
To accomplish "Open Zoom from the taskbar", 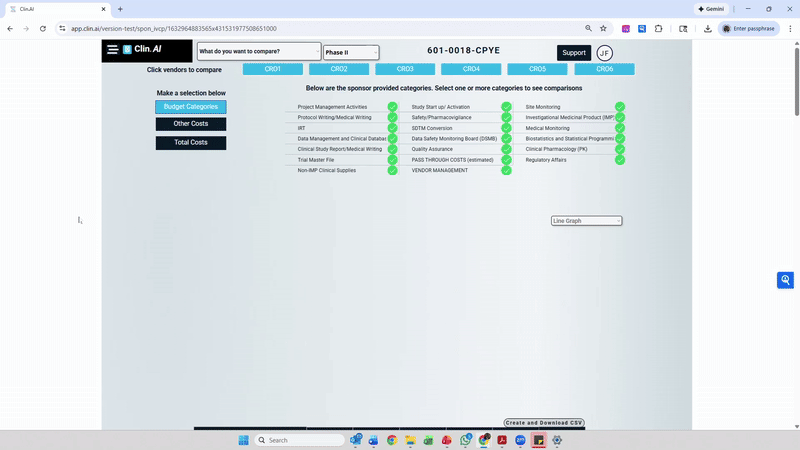I will [x=520, y=440].
